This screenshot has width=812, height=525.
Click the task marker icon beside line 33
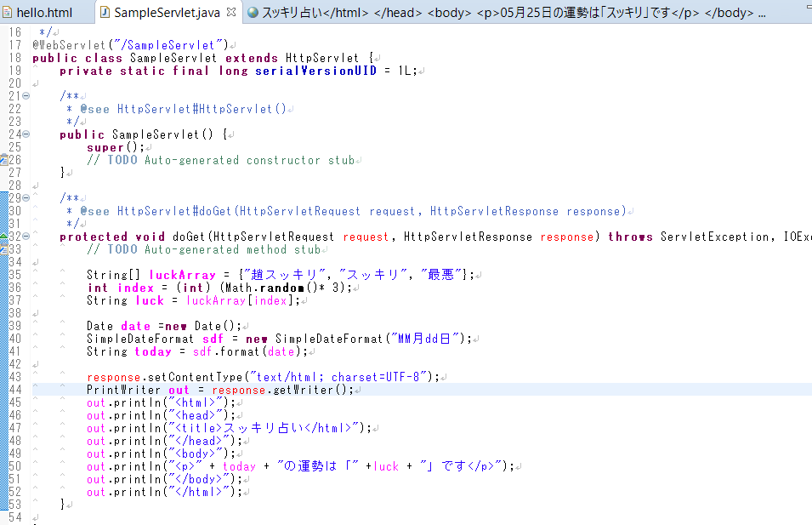[3, 249]
